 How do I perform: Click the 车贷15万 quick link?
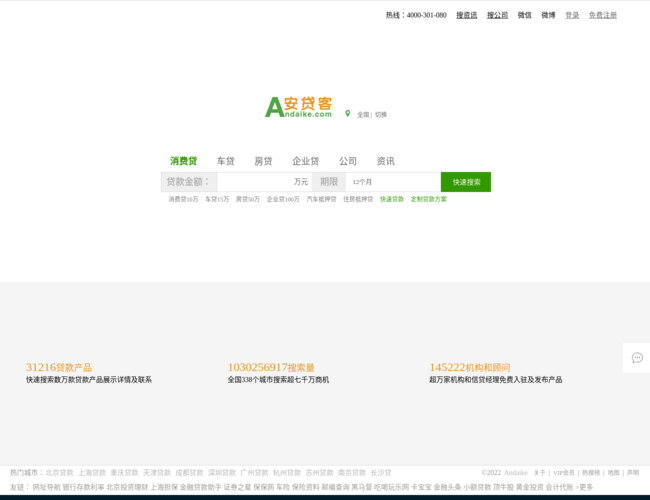click(217, 199)
